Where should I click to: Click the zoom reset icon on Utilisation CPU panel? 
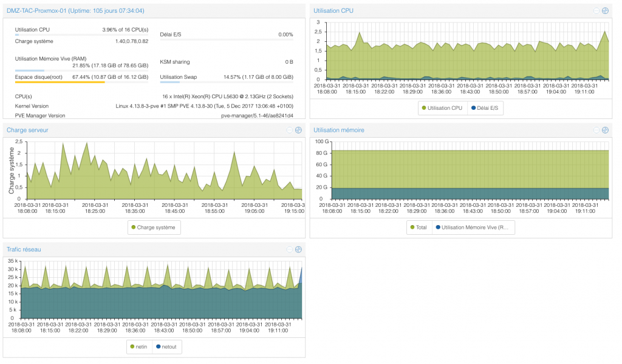605,10
